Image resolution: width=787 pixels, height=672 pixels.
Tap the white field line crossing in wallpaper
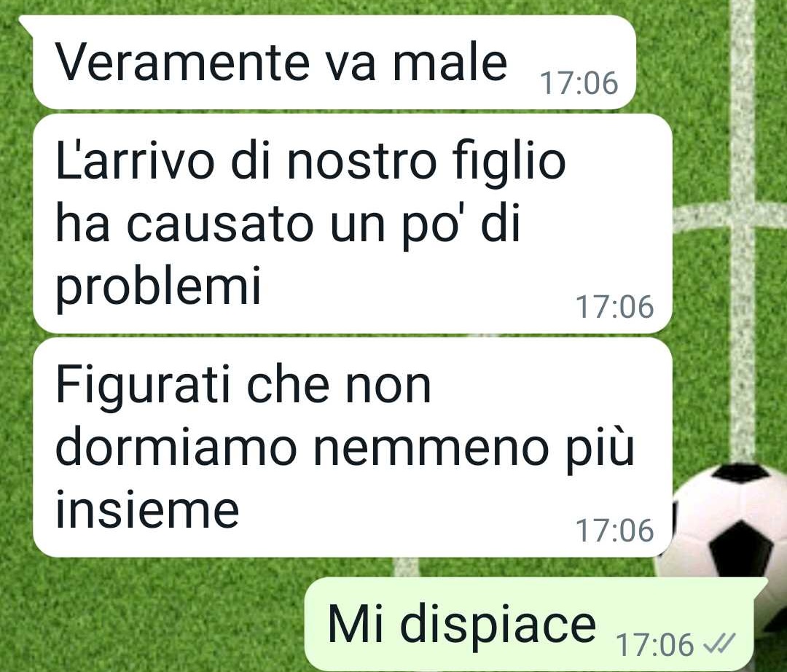(742, 216)
